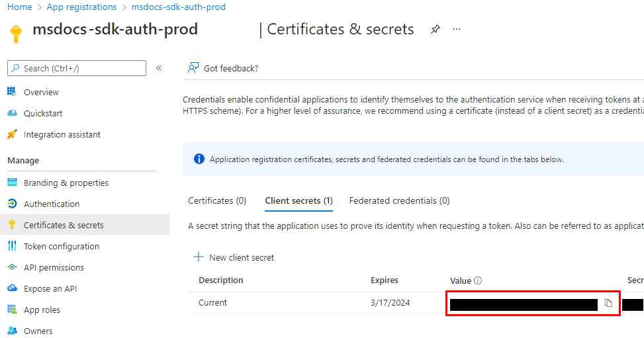Click the Certificates & secrets key icon in sidebar
This screenshot has height=338, width=644.
[12, 225]
